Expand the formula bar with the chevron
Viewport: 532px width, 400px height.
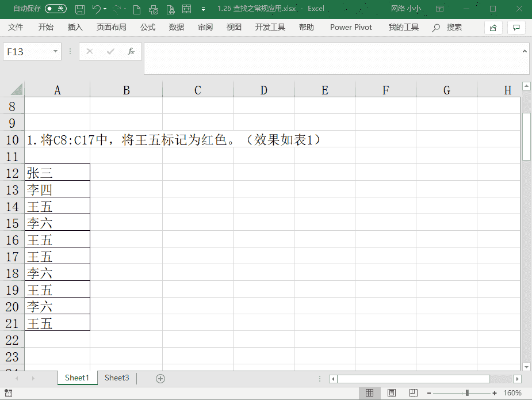click(x=525, y=51)
